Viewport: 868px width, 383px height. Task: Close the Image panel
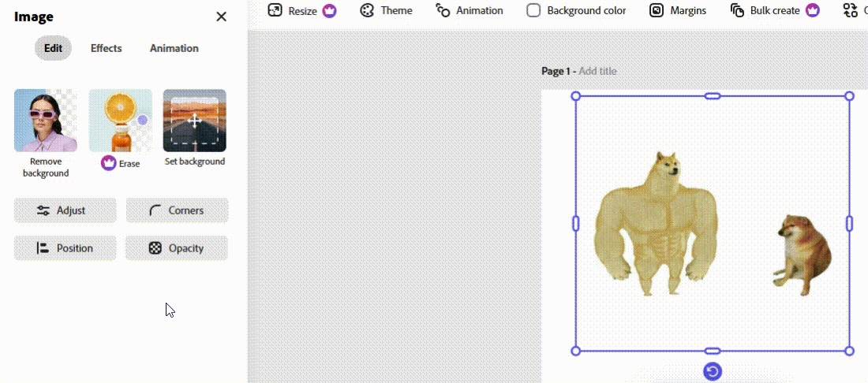click(x=222, y=17)
